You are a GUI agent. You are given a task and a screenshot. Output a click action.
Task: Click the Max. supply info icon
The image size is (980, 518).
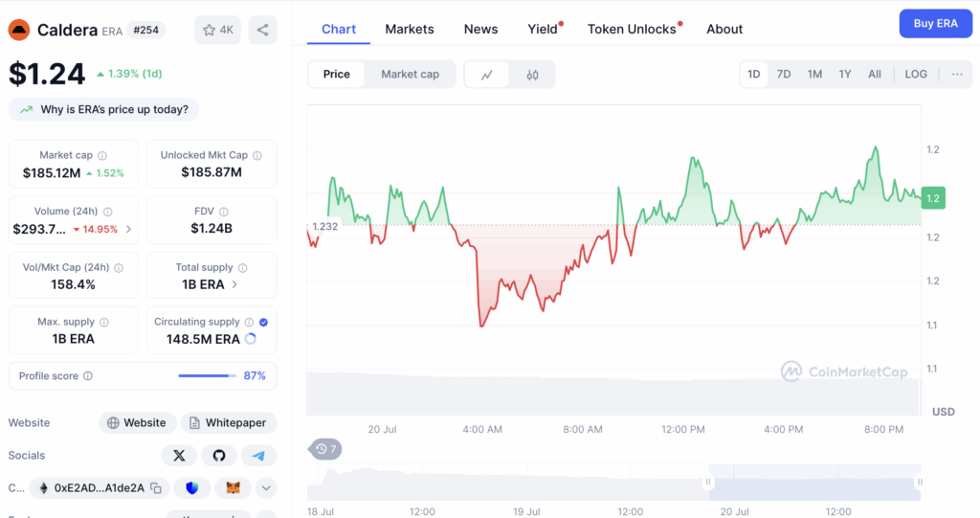[103, 322]
